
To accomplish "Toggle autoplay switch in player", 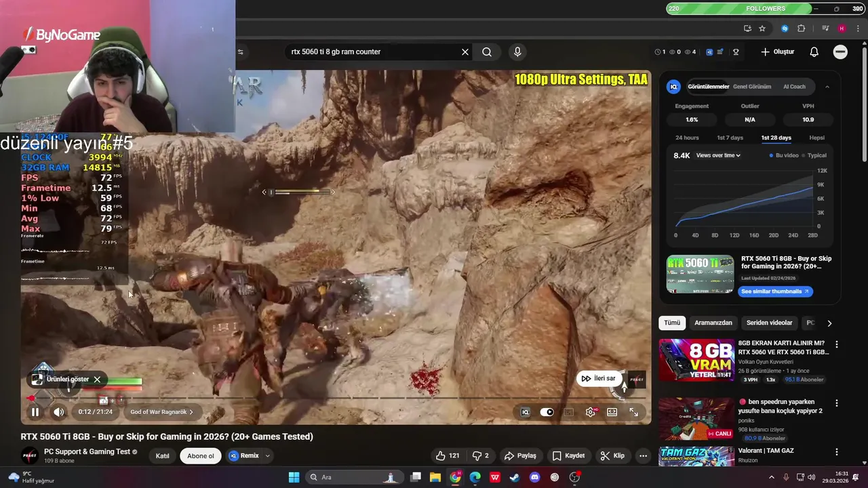I will (x=547, y=412).
